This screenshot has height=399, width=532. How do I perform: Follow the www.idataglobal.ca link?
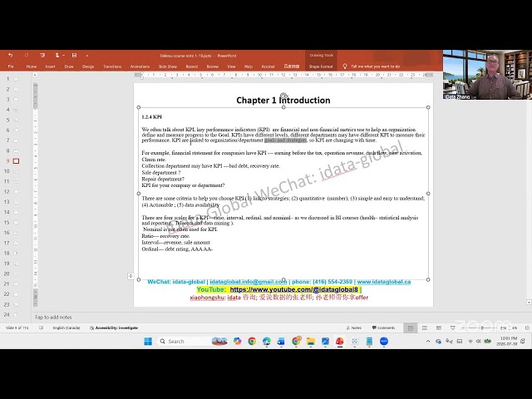point(384,282)
